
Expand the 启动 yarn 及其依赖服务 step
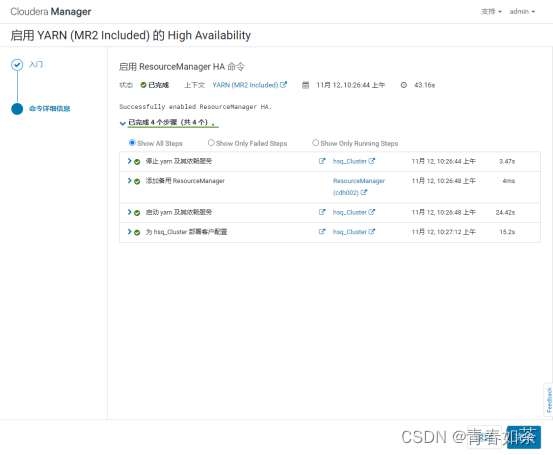coord(129,212)
